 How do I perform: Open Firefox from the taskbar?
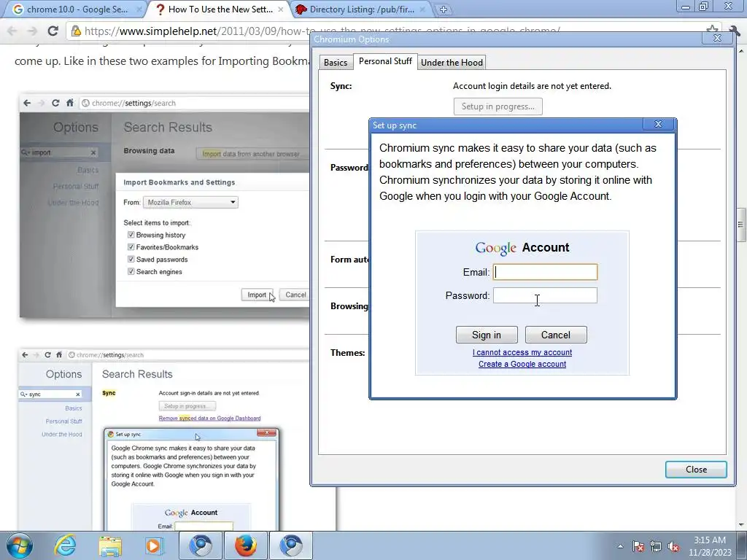(246, 545)
